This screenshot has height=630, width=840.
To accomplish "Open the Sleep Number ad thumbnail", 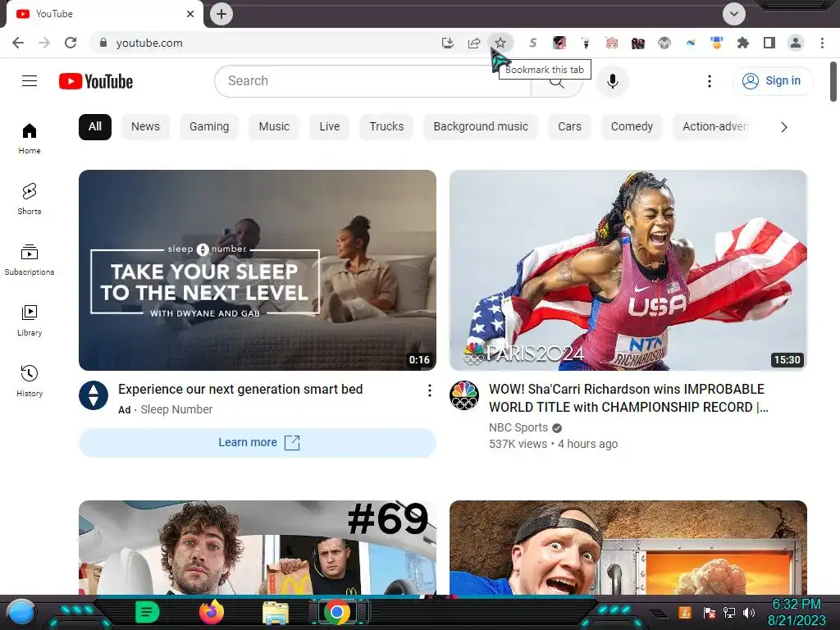I will coord(257,270).
